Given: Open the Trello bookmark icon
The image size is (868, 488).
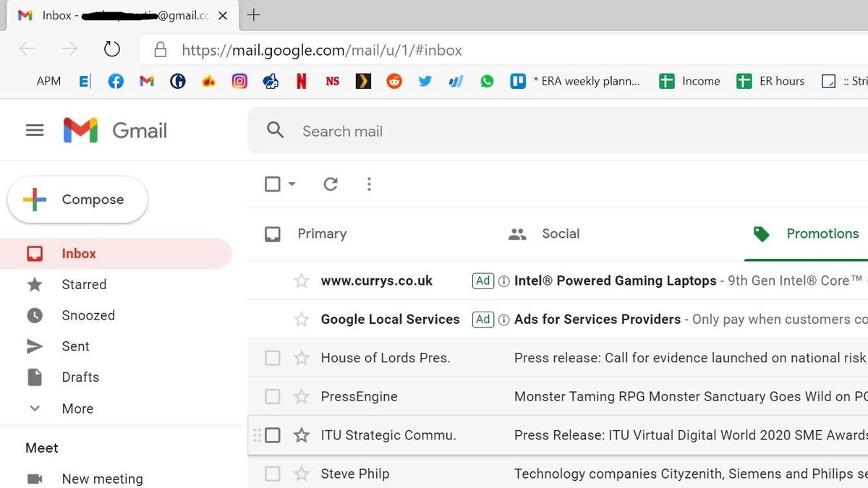Looking at the screenshot, I should pyautogui.click(x=517, y=81).
